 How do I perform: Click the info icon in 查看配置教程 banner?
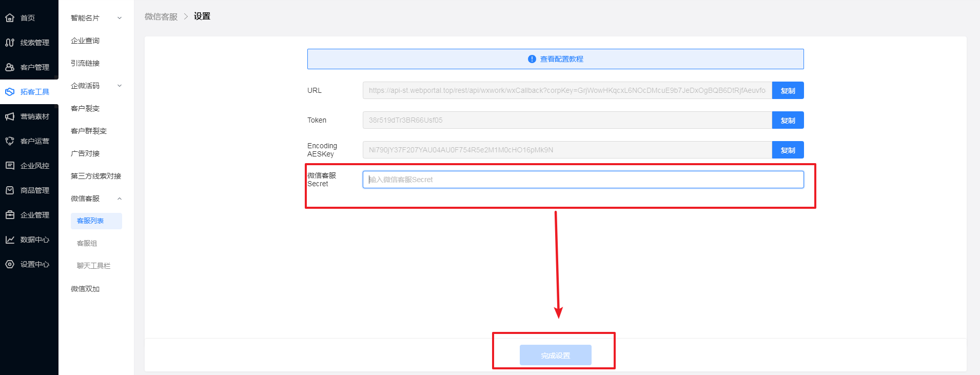point(532,59)
